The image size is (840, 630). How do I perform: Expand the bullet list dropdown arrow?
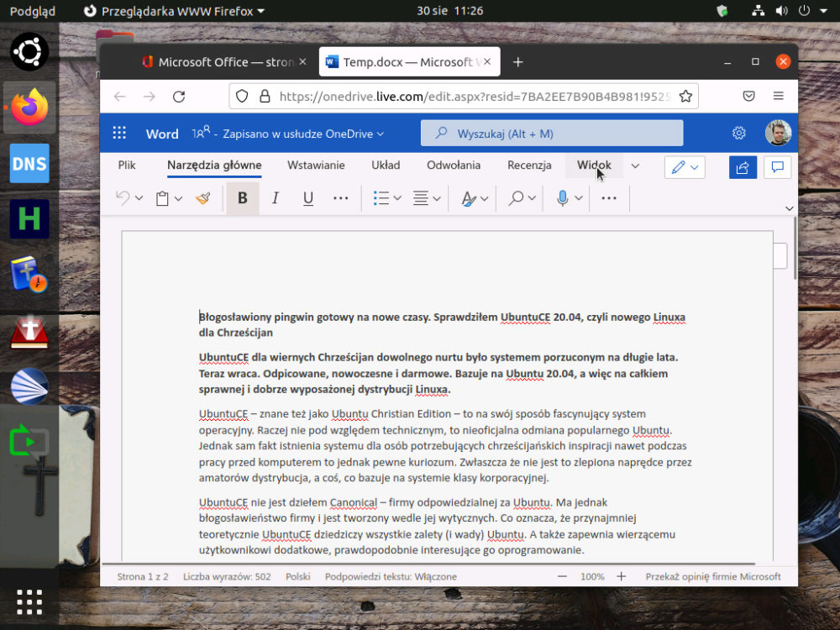pos(397,198)
